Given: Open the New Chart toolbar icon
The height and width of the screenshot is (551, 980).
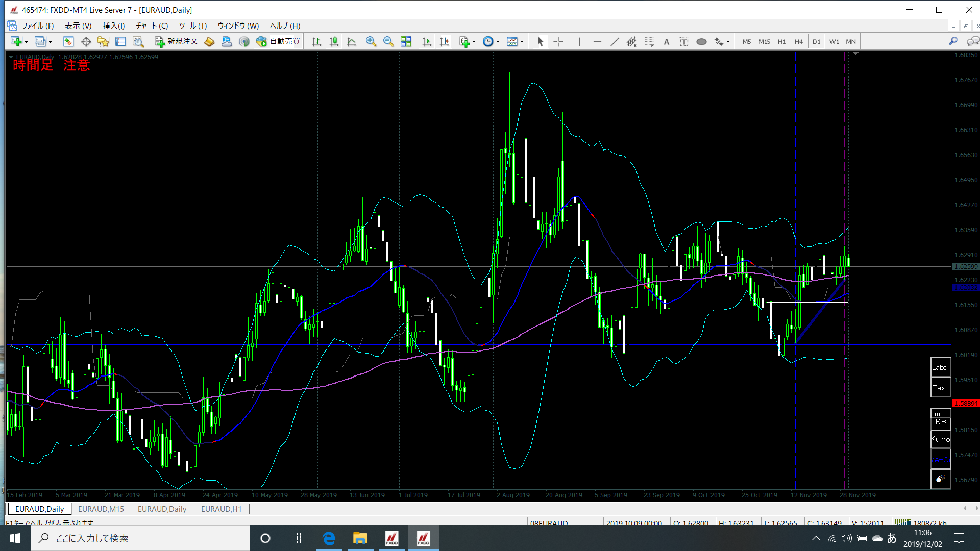Looking at the screenshot, I should point(15,42).
